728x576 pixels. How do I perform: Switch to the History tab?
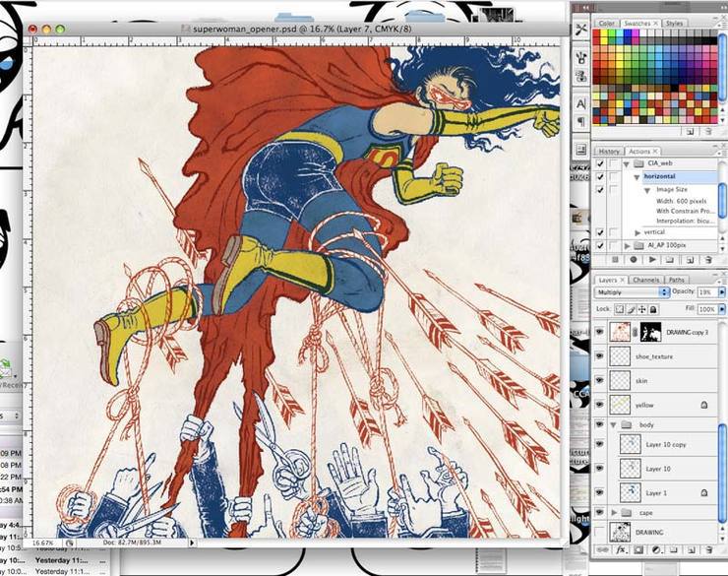pos(609,151)
